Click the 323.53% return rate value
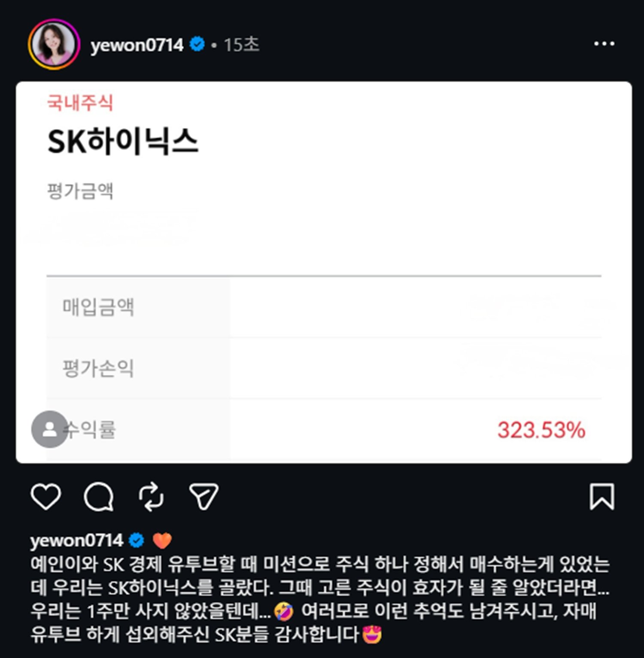 click(x=541, y=430)
